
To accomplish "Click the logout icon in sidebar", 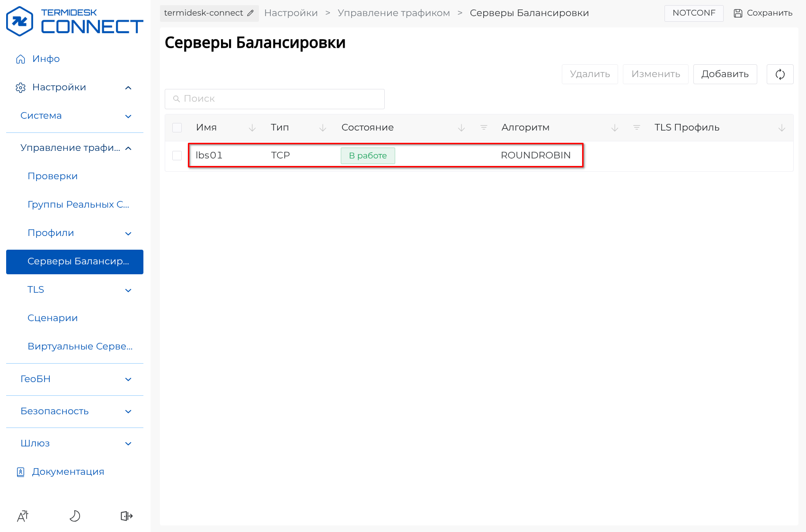I will (126, 516).
